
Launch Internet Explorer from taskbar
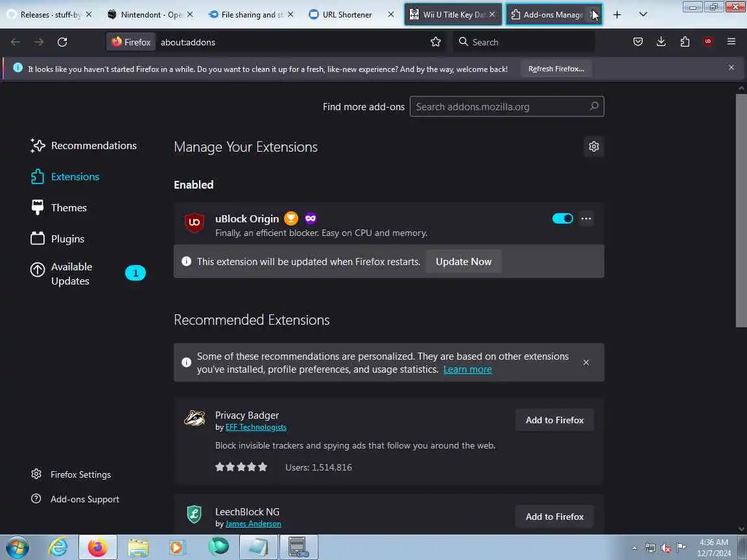(x=58, y=547)
